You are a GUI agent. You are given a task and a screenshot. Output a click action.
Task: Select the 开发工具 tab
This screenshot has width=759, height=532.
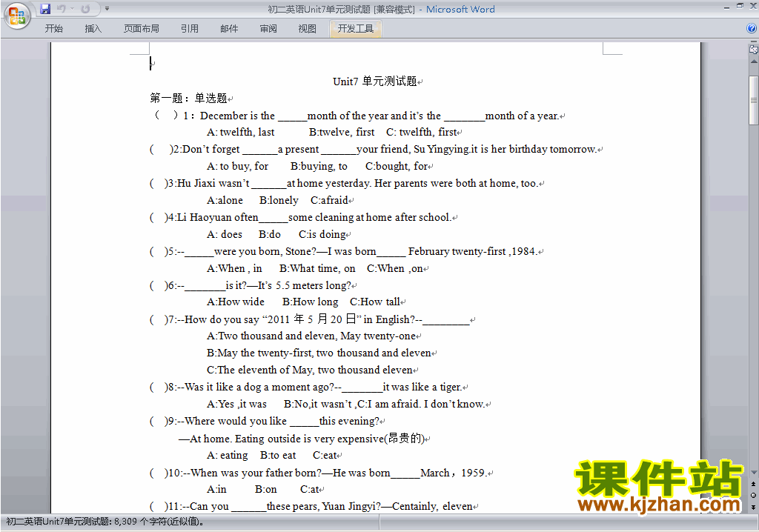[355, 29]
